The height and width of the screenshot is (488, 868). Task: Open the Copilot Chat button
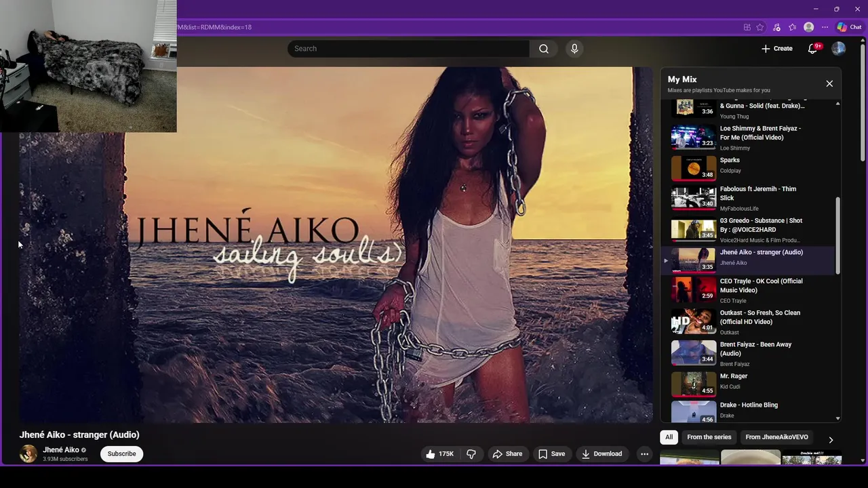point(849,27)
